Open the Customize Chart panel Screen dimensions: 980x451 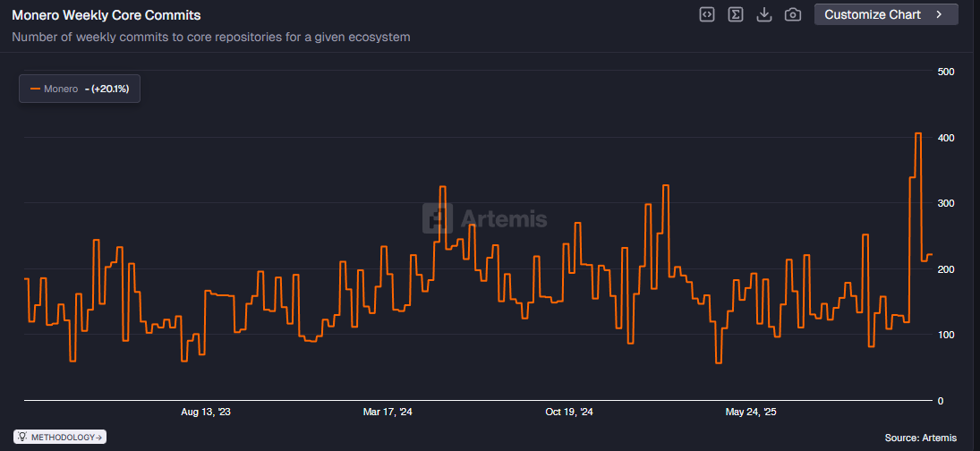pyautogui.click(x=873, y=14)
